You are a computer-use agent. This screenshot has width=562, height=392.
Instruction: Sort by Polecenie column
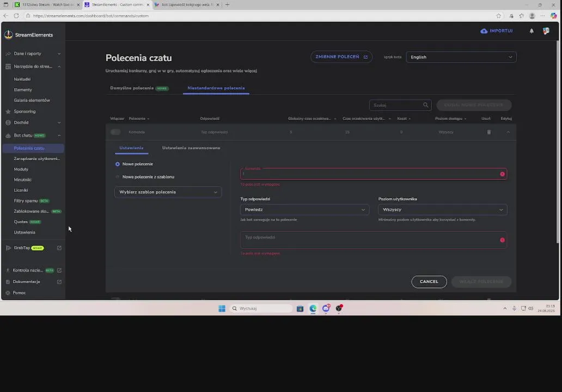[x=139, y=119]
